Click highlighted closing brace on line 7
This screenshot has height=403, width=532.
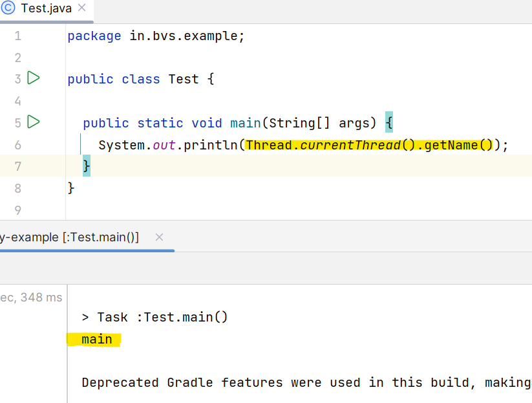click(x=87, y=166)
